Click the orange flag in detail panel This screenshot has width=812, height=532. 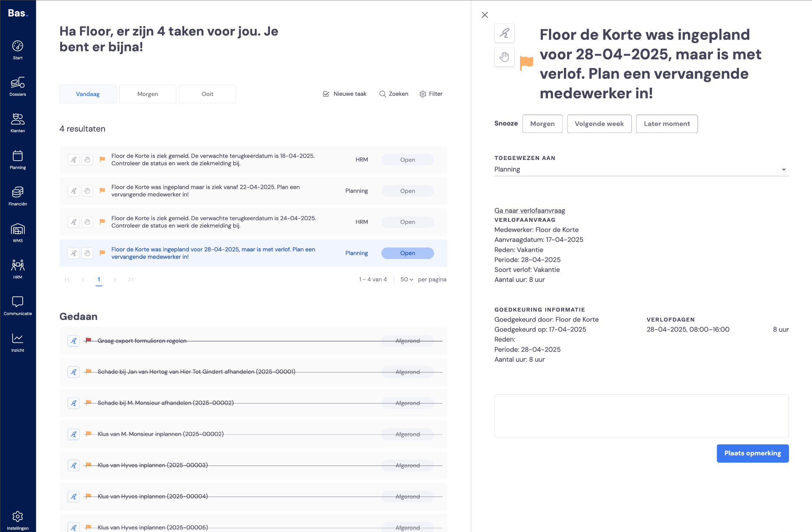[x=526, y=63]
